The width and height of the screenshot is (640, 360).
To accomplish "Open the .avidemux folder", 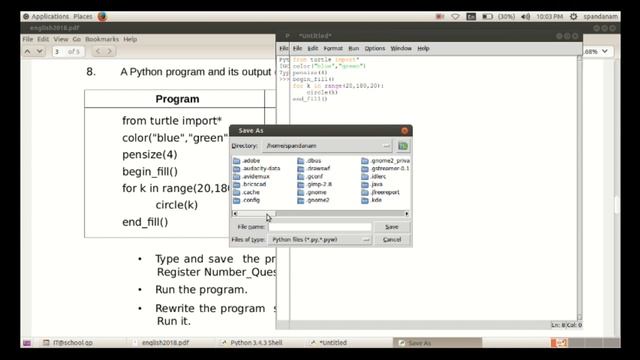I will click(251, 177).
